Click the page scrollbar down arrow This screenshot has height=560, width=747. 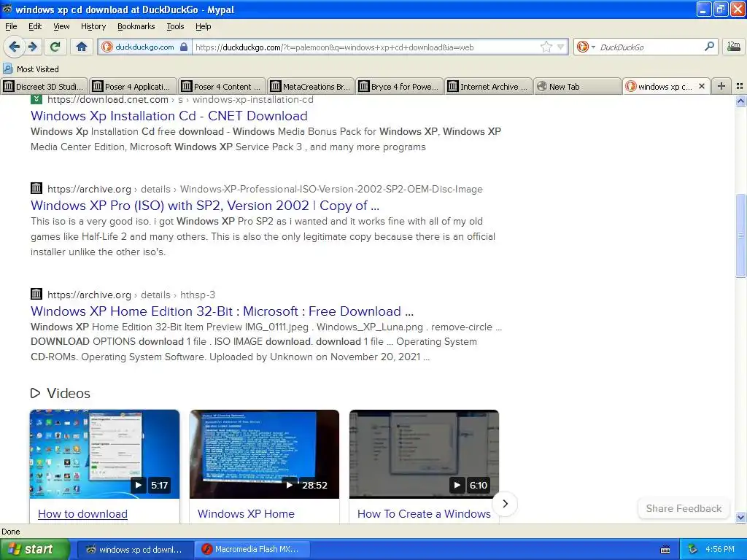coord(740,517)
